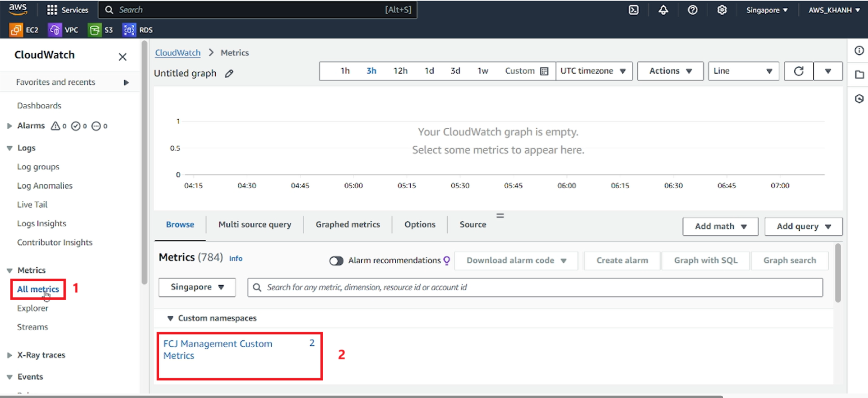Screen dimensions: 868x398
Task: Collapse the Logs section
Action: coord(10,148)
